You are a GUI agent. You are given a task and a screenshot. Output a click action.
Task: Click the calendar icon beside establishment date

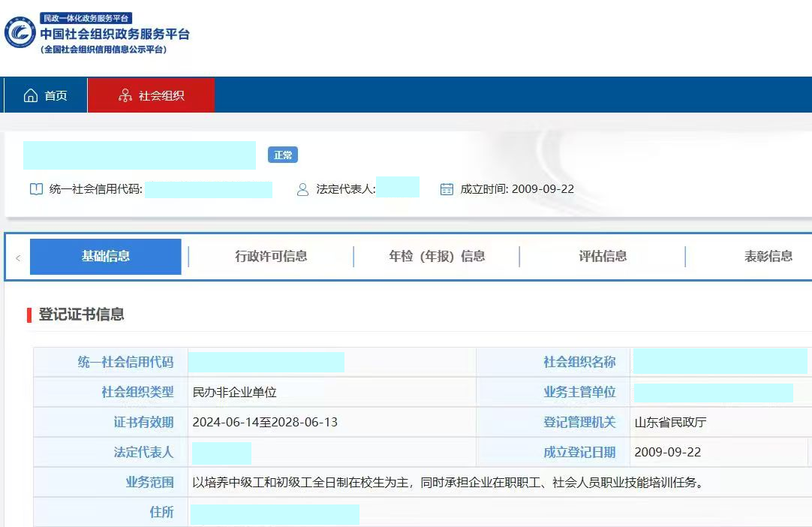[x=447, y=189]
